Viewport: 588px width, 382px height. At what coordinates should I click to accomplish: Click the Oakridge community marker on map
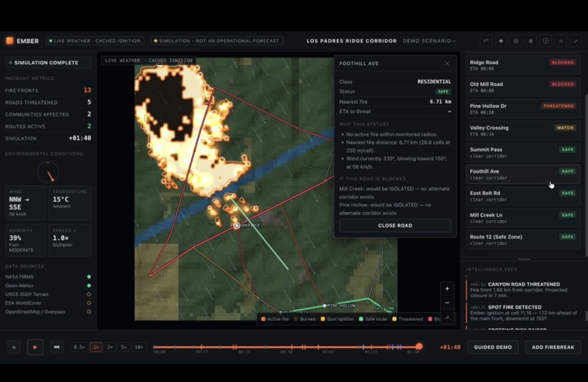click(236, 225)
